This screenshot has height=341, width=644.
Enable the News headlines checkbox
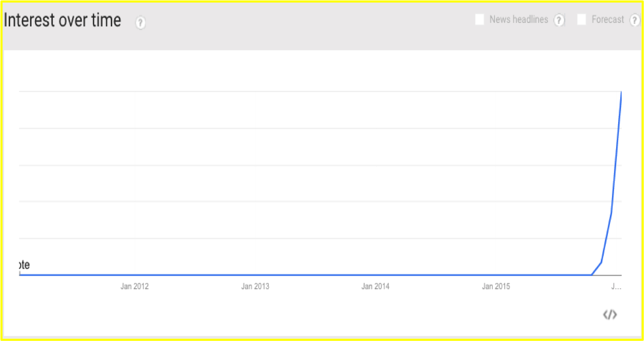(479, 20)
